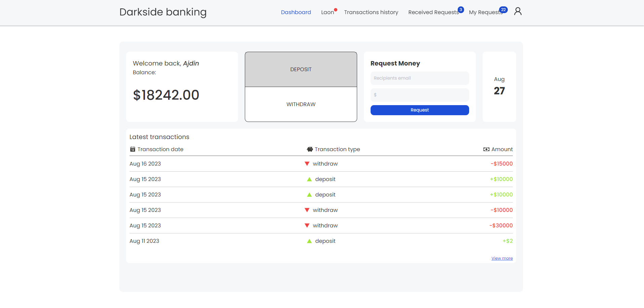The width and height of the screenshot is (644, 308).
Task: Open the View more link
Action: tap(502, 258)
